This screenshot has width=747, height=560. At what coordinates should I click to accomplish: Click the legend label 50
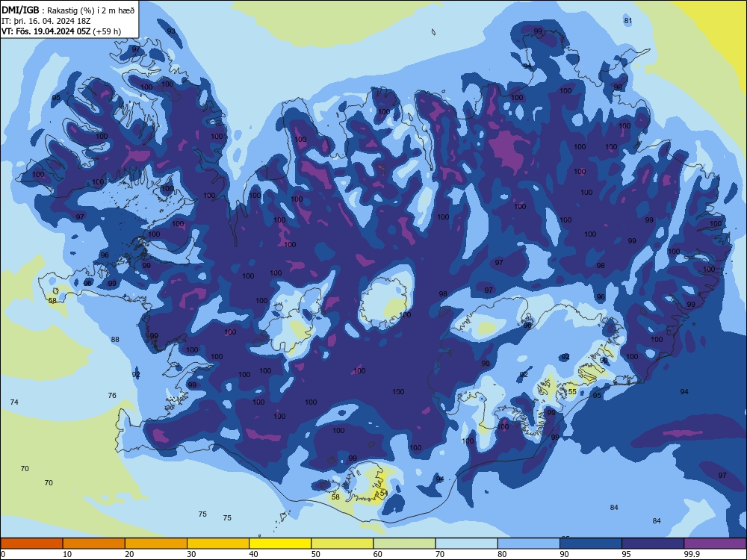click(x=316, y=554)
